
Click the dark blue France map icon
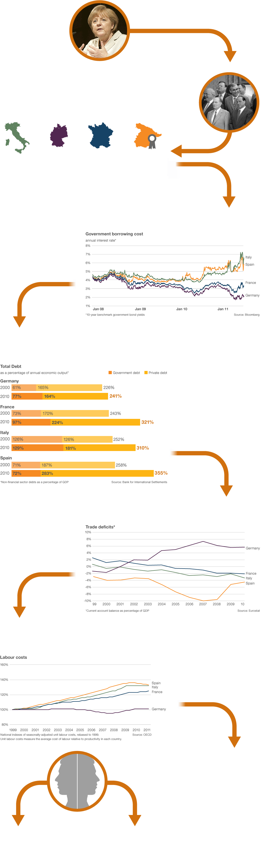click(100, 135)
